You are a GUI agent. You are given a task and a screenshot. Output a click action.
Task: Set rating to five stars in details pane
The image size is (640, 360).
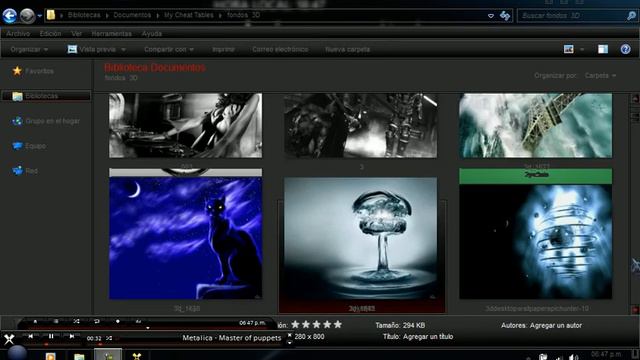[338, 324]
